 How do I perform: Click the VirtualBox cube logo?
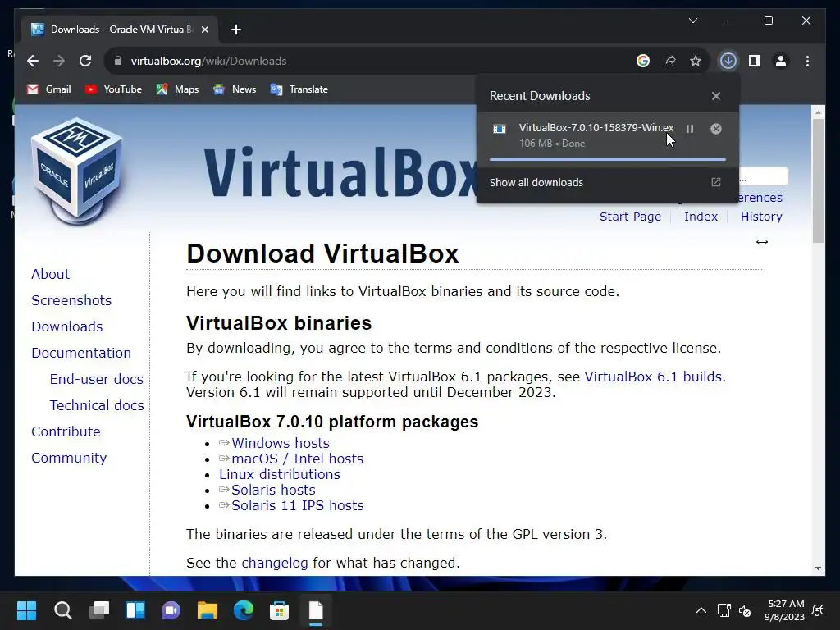pyautogui.click(x=77, y=171)
